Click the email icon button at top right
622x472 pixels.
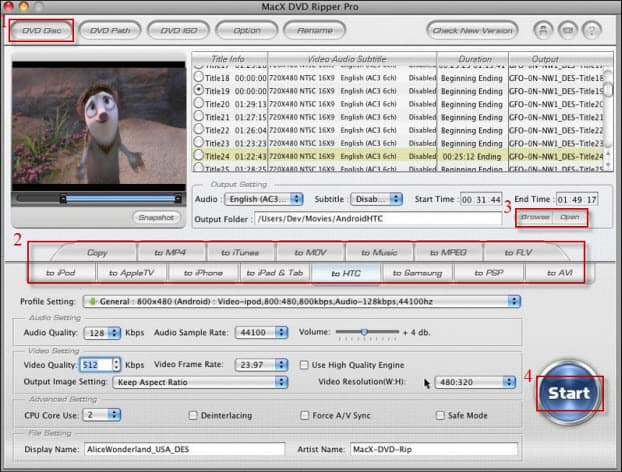(x=568, y=30)
